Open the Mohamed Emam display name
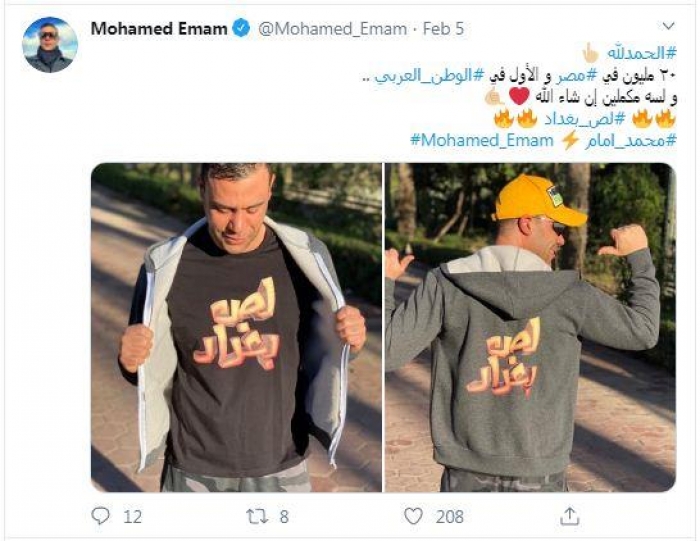This screenshot has height=541, width=700. pos(159,29)
